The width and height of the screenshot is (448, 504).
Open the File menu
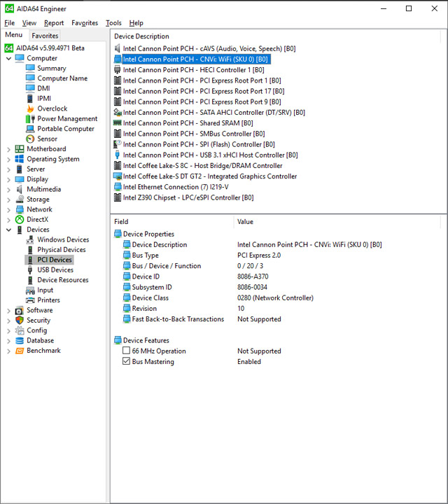pos(10,23)
